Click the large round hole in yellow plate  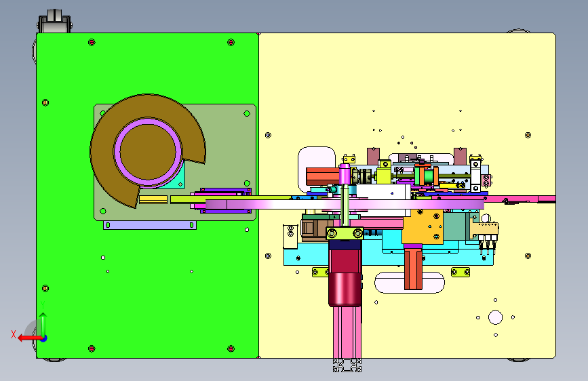point(495,317)
